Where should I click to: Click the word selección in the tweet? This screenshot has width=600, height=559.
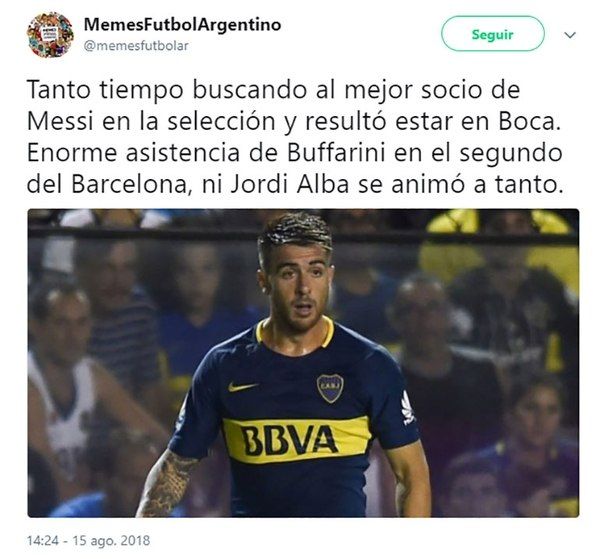[x=222, y=122]
